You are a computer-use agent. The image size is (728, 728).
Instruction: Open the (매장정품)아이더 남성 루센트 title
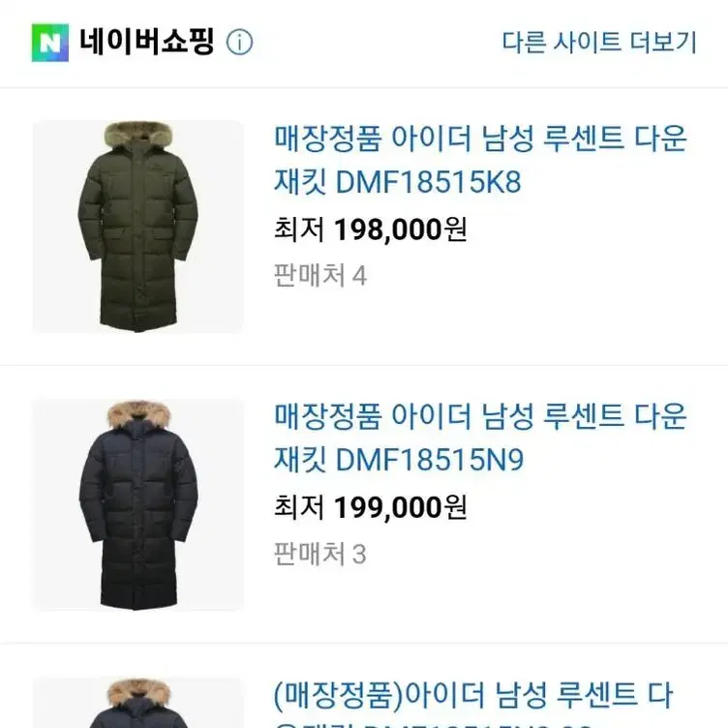point(473,704)
